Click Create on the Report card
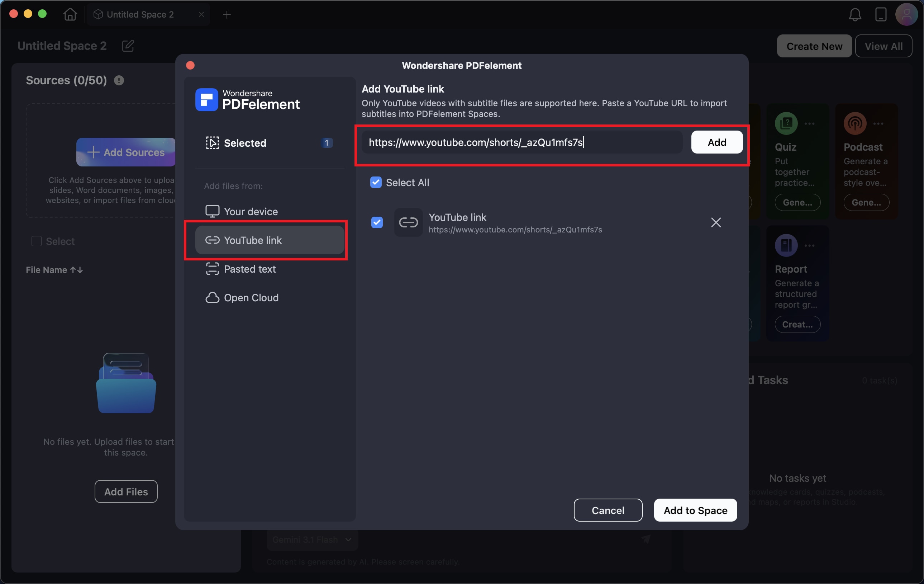 (x=797, y=324)
